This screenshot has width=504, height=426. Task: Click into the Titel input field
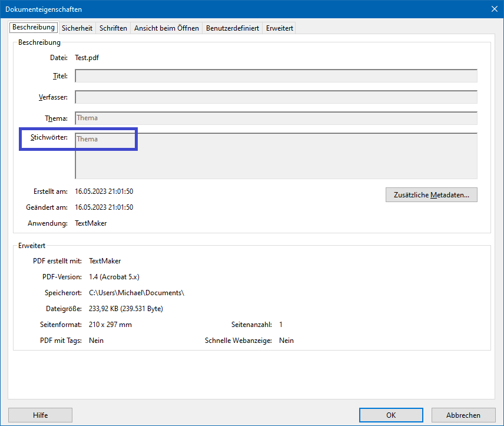(x=276, y=76)
